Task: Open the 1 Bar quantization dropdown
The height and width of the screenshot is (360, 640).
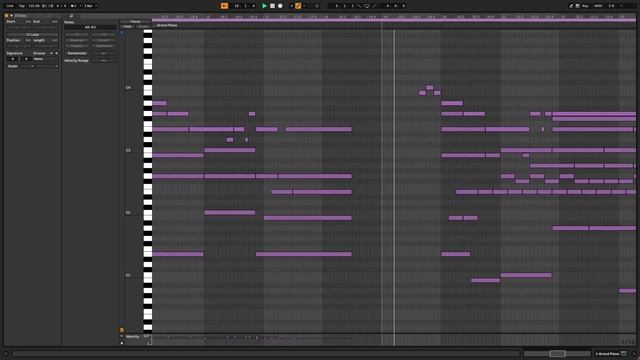Action: coord(91,6)
